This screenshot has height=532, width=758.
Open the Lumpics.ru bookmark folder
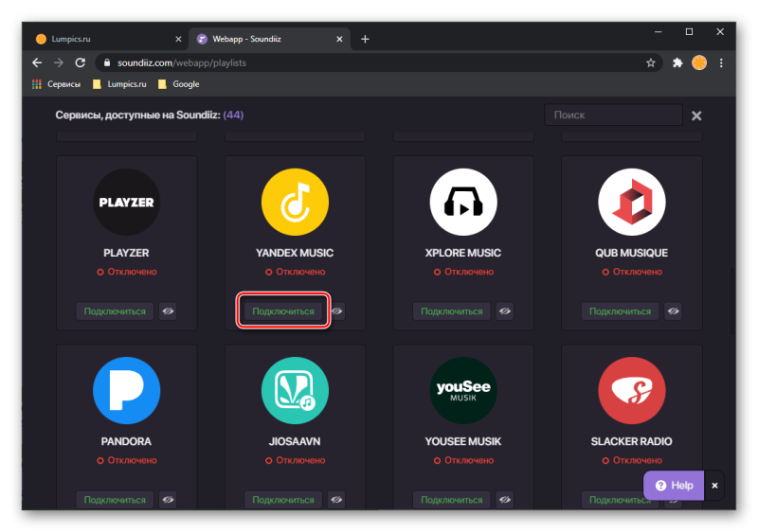click(119, 84)
